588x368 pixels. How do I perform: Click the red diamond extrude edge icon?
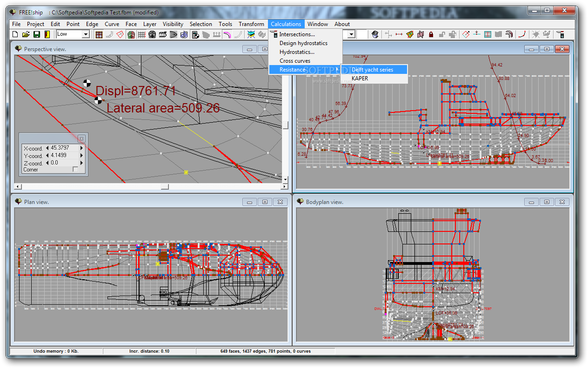tap(466, 34)
